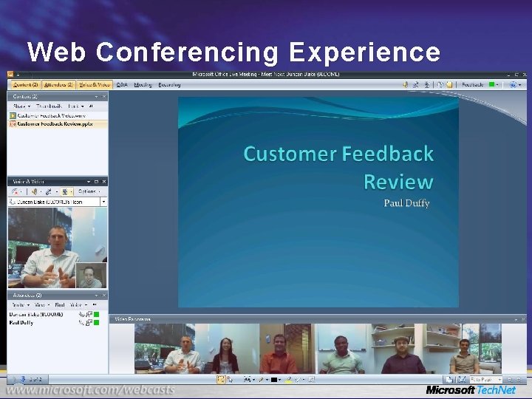Open the Options dropdown in Voice & Video

tap(89, 191)
